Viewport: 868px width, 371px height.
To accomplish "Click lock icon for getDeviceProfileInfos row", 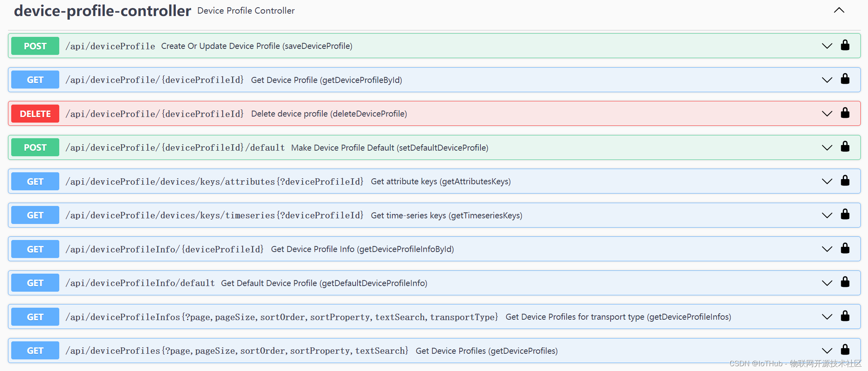I will click(x=845, y=316).
